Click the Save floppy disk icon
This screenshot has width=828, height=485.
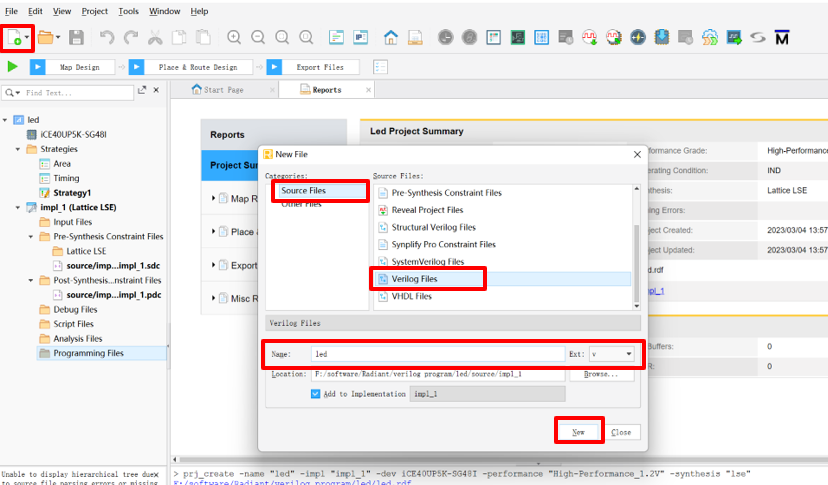click(77, 38)
